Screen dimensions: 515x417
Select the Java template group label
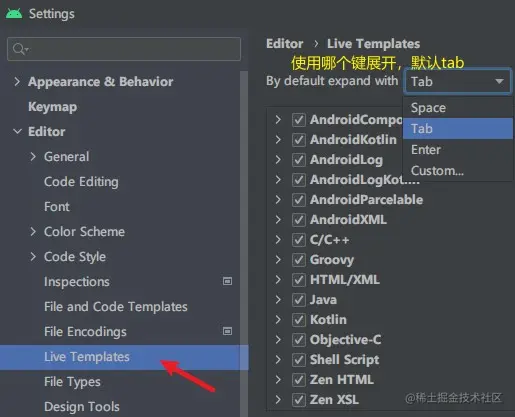pos(323,300)
